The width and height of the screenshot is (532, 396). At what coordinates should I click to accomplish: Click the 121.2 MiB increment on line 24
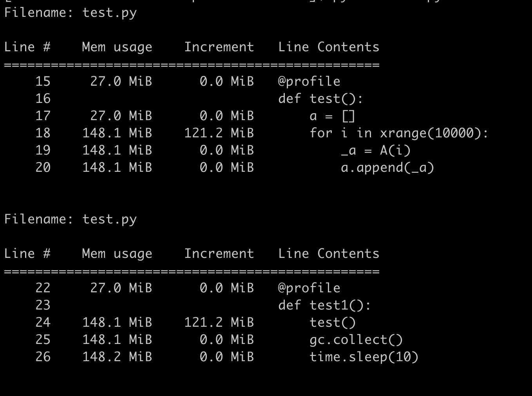[x=219, y=322]
